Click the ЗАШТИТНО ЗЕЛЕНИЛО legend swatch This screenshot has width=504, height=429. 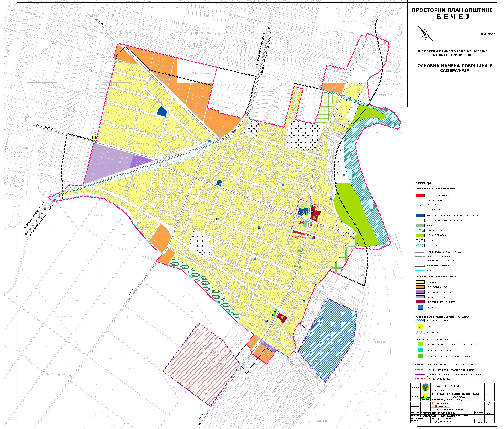coord(420,230)
